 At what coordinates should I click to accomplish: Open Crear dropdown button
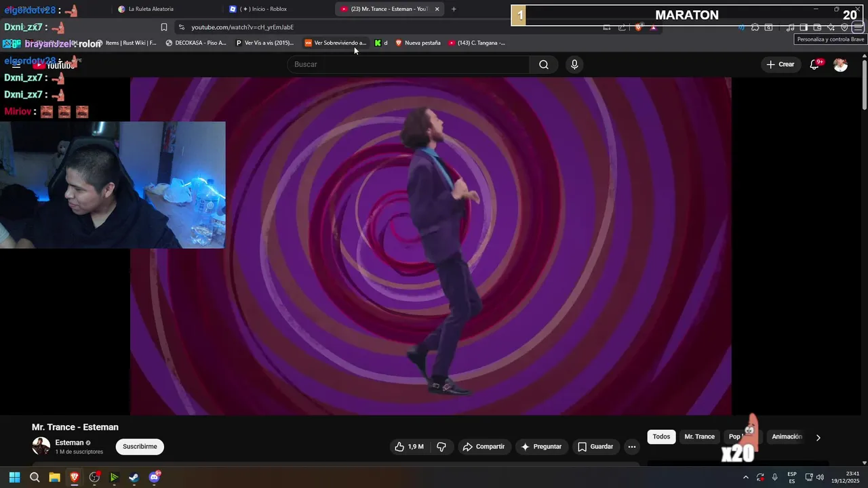click(x=781, y=64)
